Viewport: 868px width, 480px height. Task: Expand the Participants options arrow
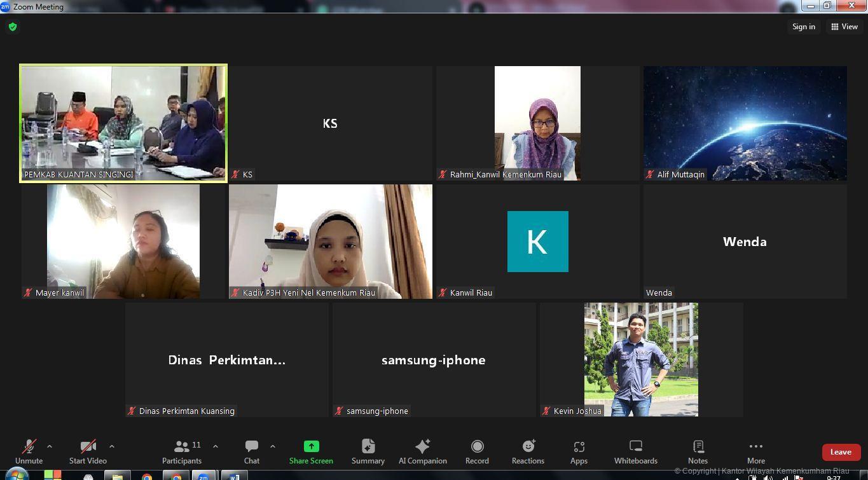[x=216, y=446]
